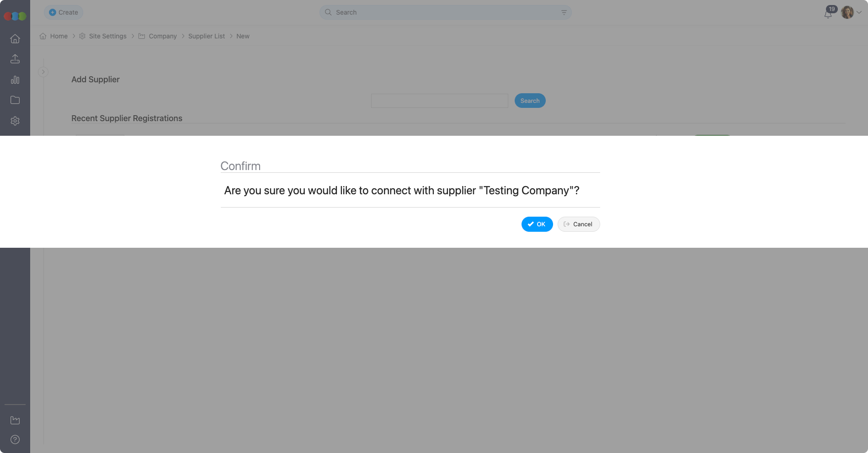Confirm the supplier connection with OK
868x453 pixels.
click(537, 224)
